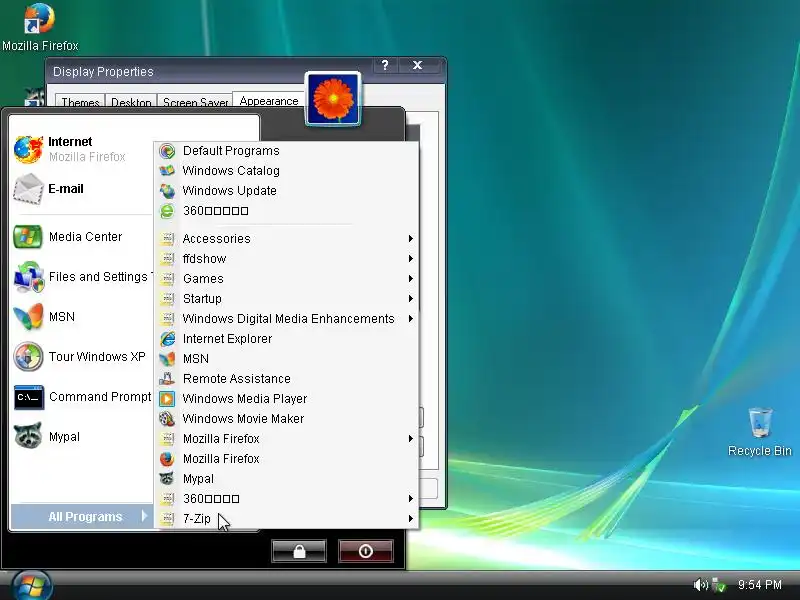Screen dimensions: 800x600
Task: Click the Internet Explorer 'e' icon
Action: point(167,339)
